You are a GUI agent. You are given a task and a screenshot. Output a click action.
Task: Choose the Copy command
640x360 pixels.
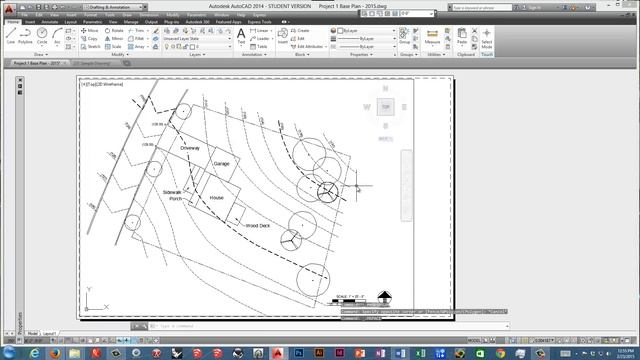(89, 39)
